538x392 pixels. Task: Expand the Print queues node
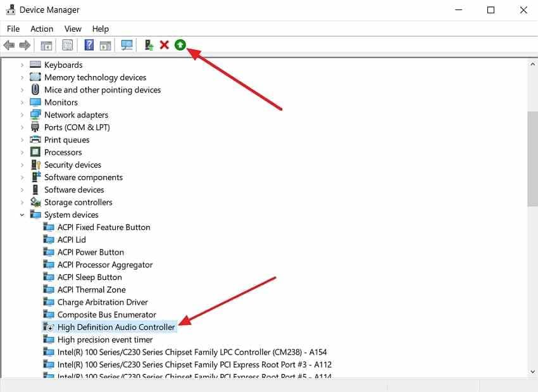pyautogui.click(x=22, y=140)
